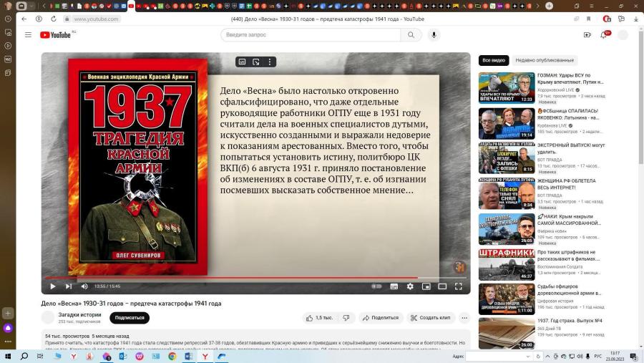Screen dimensions: 644x363
Task: Switch to miniplayer mode
Action: click(x=426, y=286)
